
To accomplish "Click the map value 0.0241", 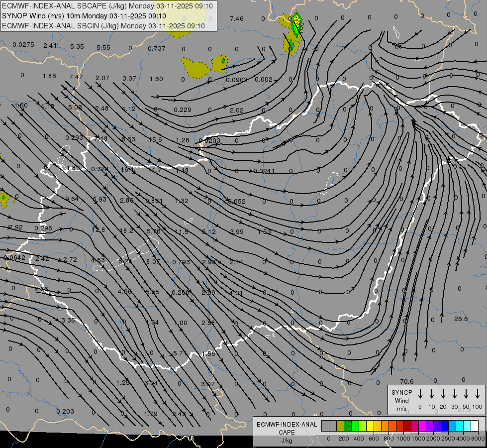I will [264, 171].
